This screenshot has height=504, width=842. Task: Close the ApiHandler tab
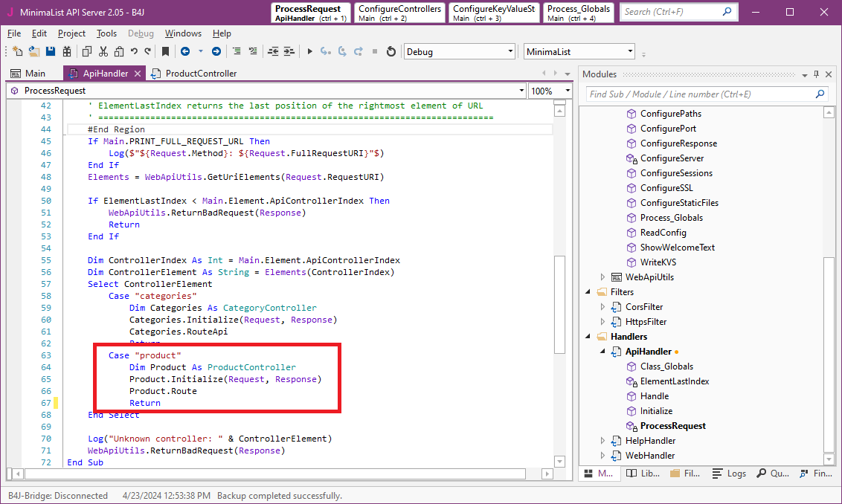tap(137, 74)
